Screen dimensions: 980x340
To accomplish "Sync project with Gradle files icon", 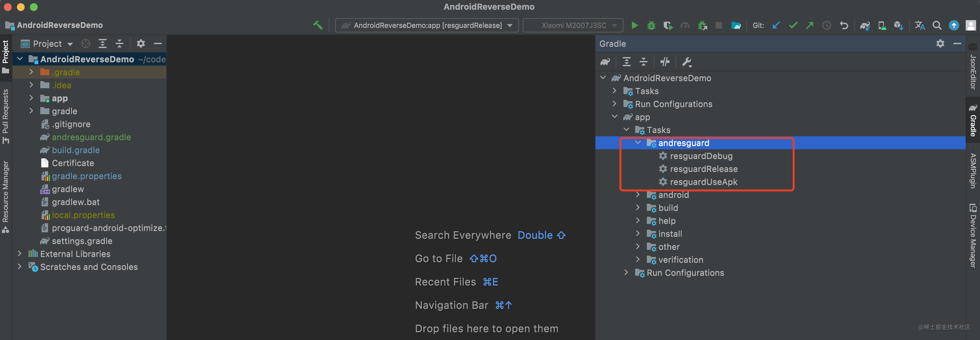I will (x=865, y=25).
